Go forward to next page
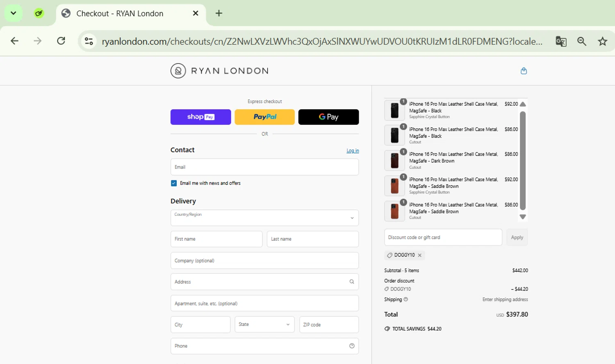Screen dimensions: 615x364 pos(38,41)
